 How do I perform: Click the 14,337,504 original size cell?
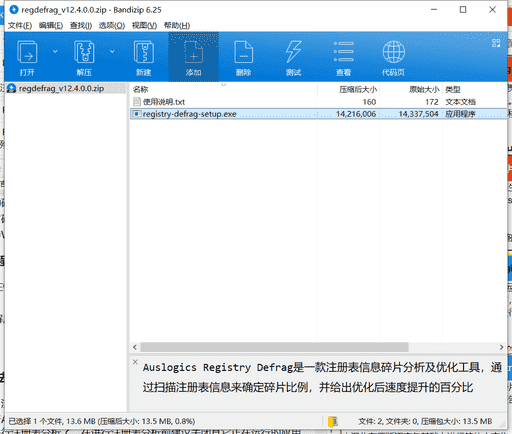[418, 114]
